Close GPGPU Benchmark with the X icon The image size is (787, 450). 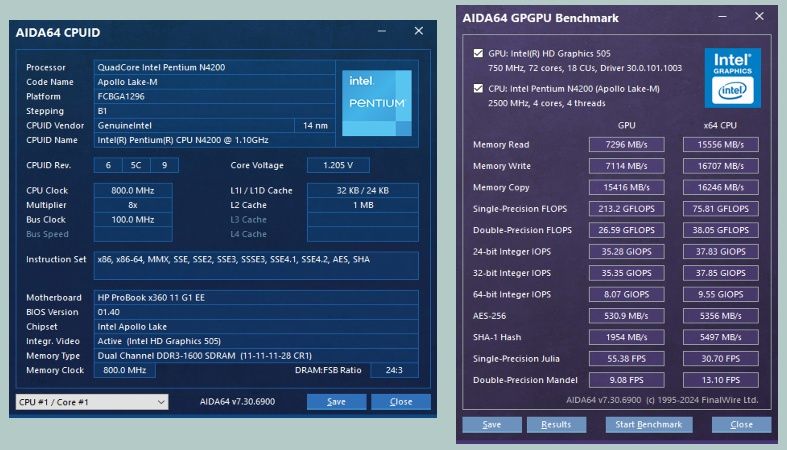pyautogui.click(x=759, y=17)
